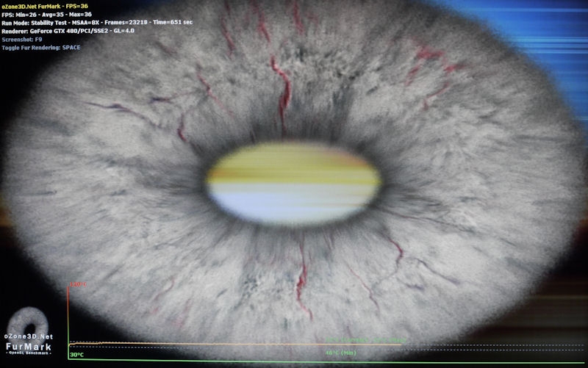
Task: Click the green 30°C label on temperature graph
Action: pyautogui.click(x=77, y=355)
